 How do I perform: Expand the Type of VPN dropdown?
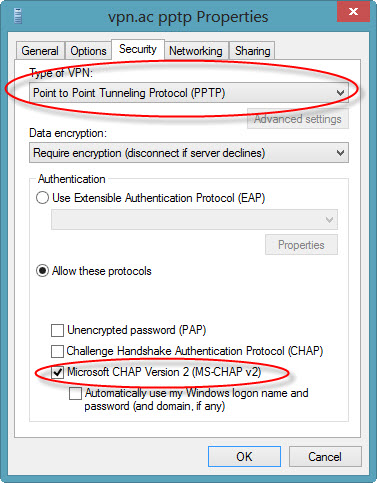point(189,93)
